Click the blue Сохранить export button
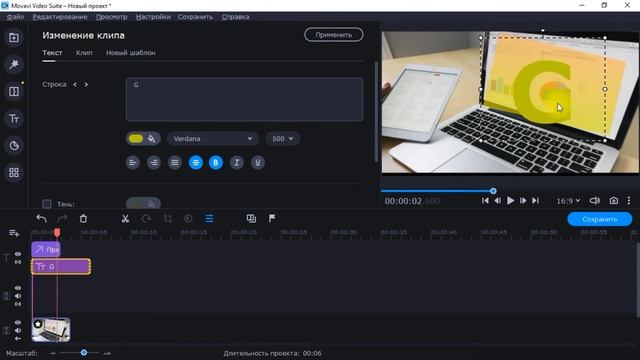640x360 pixels. tap(600, 219)
